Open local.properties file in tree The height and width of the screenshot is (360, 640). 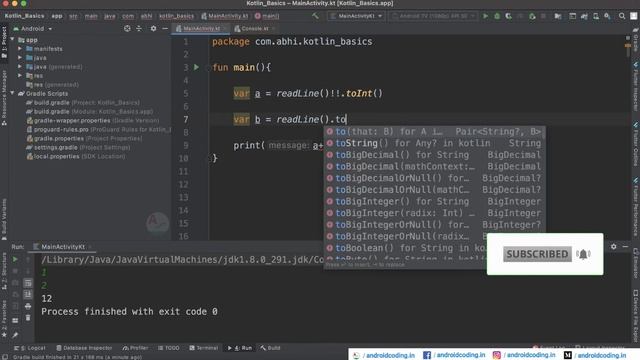coord(76,156)
